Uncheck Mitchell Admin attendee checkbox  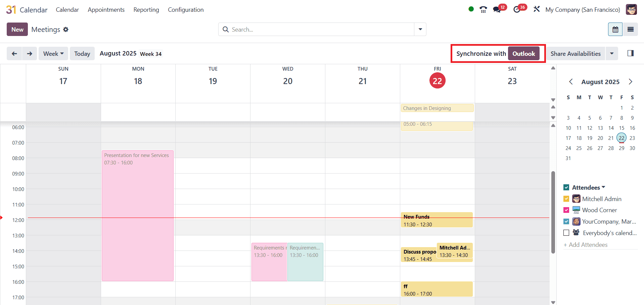(566, 199)
